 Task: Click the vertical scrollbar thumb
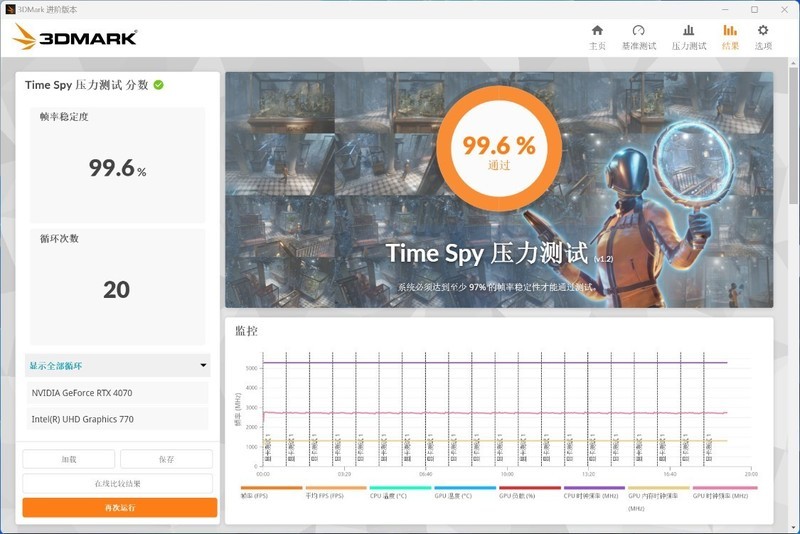[793, 135]
